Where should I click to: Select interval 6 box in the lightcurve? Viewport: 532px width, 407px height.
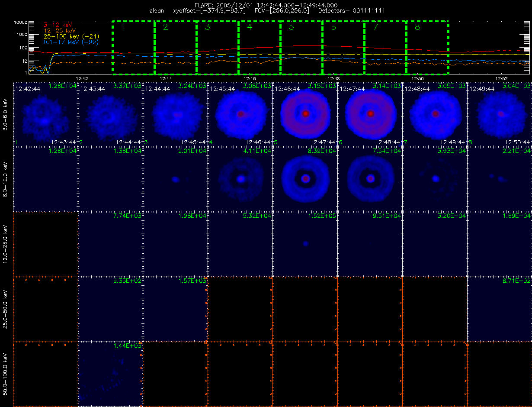click(x=343, y=48)
